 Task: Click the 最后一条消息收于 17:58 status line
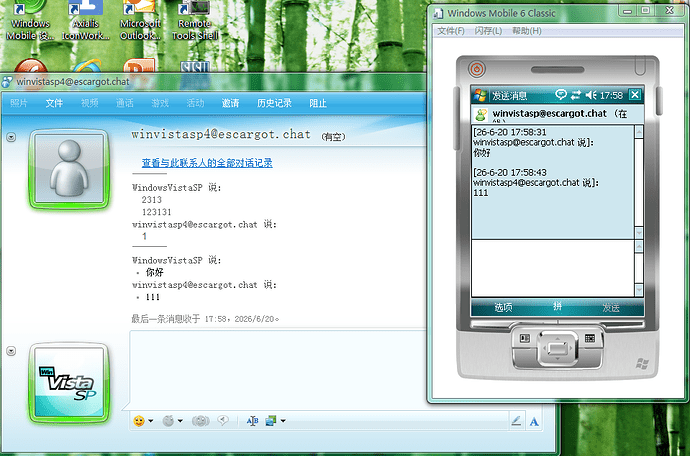click(x=205, y=319)
